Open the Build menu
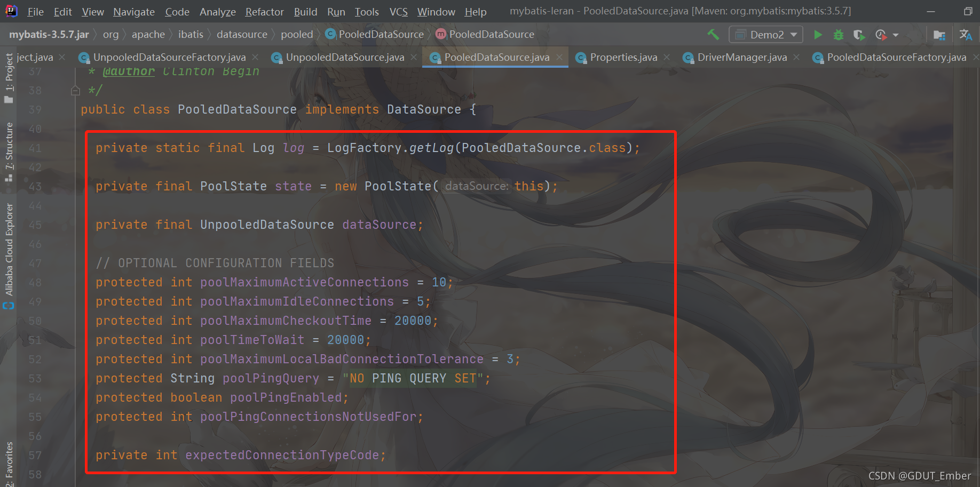This screenshot has width=980, height=487. 306,12
